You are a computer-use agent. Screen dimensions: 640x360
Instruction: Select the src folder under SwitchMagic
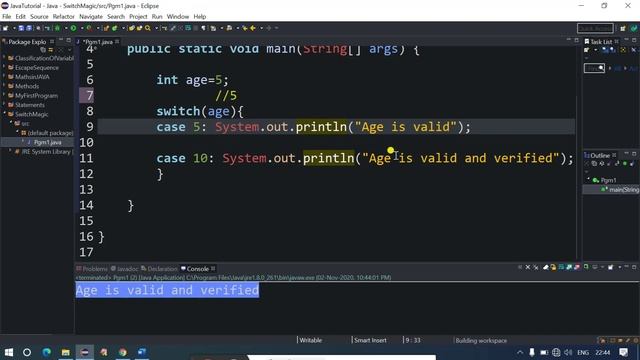tap(25, 123)
